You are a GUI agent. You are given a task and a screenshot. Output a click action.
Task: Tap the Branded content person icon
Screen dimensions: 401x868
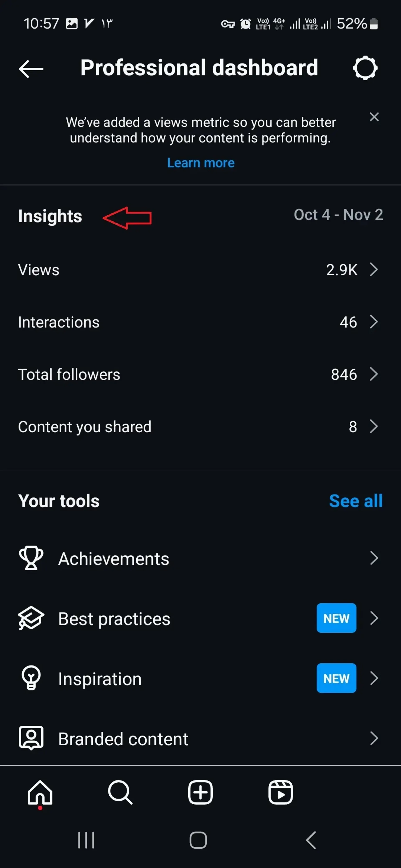tap(31, 738)
